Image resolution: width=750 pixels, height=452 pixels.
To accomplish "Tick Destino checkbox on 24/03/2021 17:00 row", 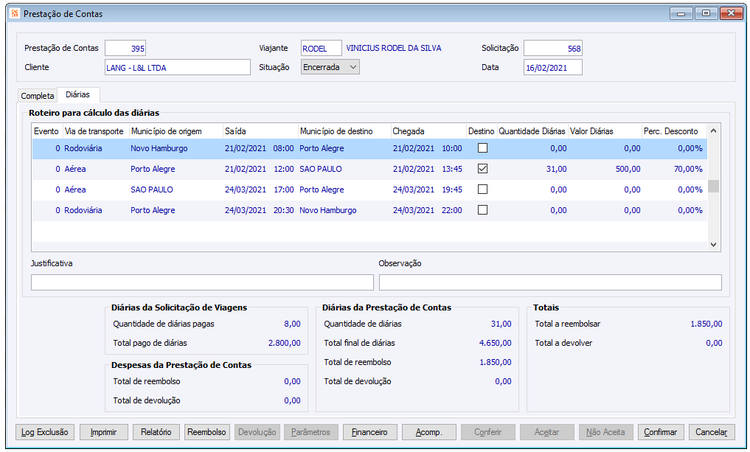I will (483, 189).
